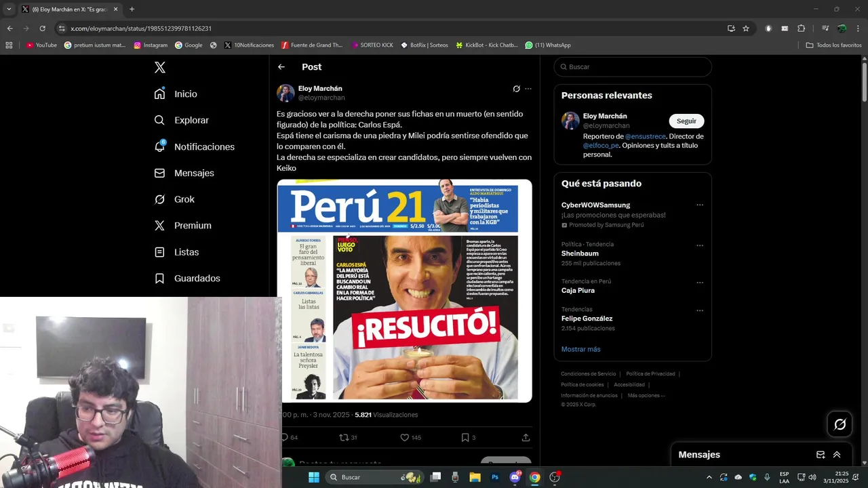Follow Eloy Marchán with the Seguir button

tap(686, 121)
